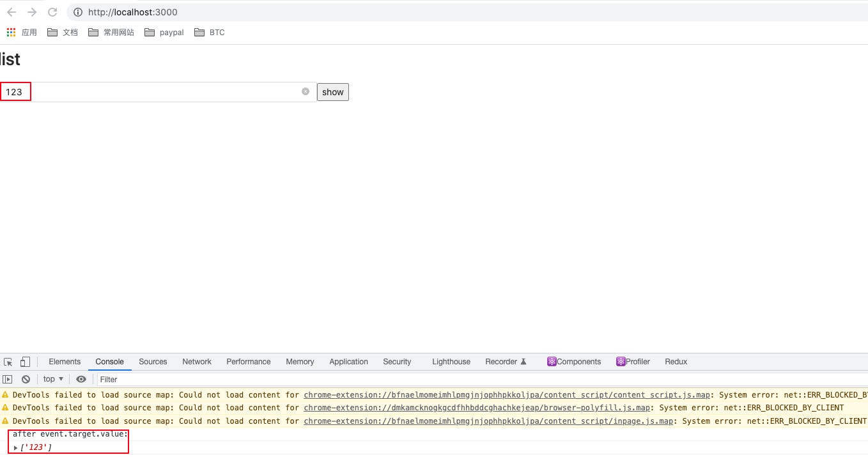Open Create live expression via the eye icon
The width and height of the screenshot is (868, 457).
point(81,378)
